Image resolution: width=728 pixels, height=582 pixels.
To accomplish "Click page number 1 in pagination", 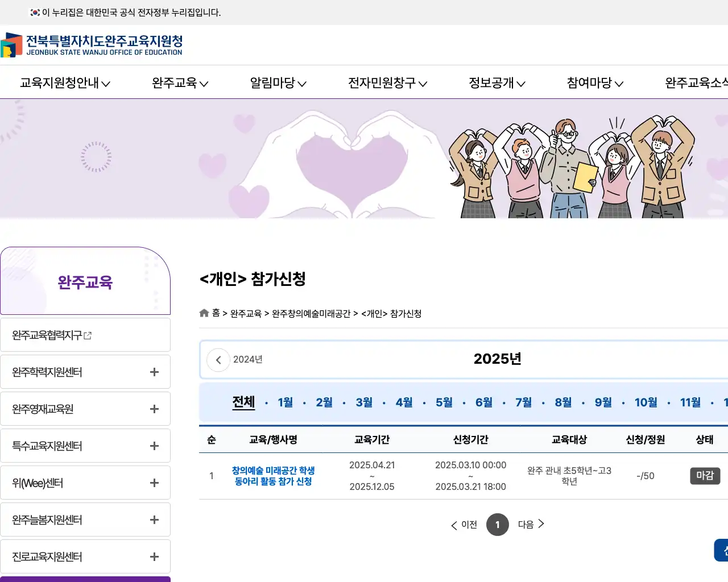I will [498, 525].
